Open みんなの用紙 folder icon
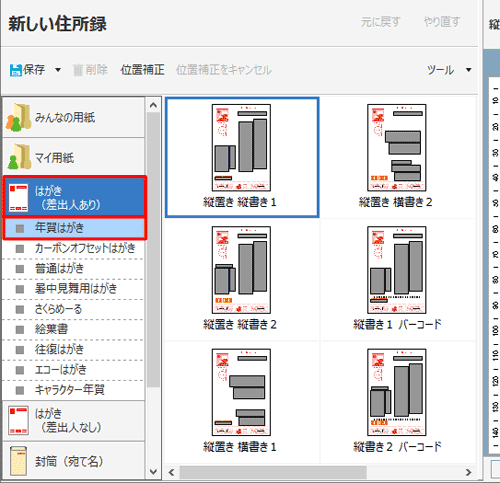The image size is (500, 483). point(18,117)
